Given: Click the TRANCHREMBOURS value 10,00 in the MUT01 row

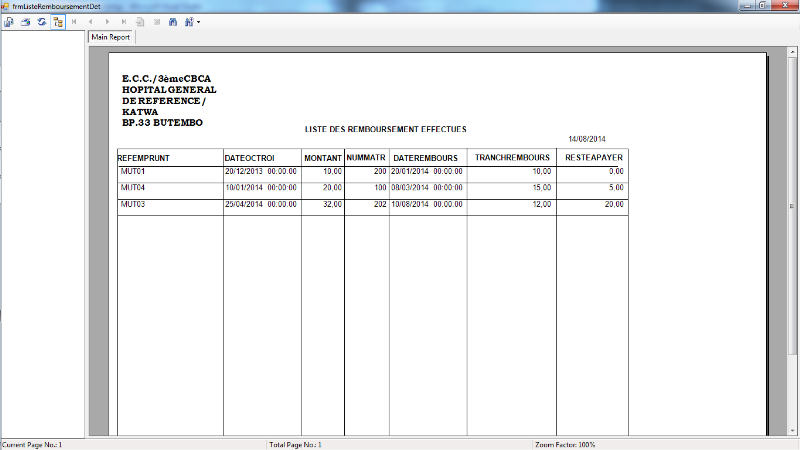Looking at the screenshot, I should pos(542,171).
